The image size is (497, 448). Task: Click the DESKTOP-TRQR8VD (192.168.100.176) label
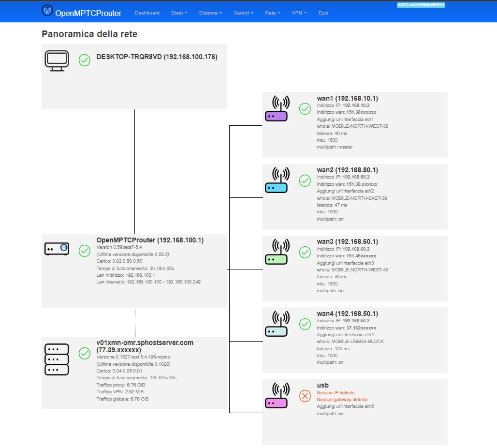coord(157,57)
